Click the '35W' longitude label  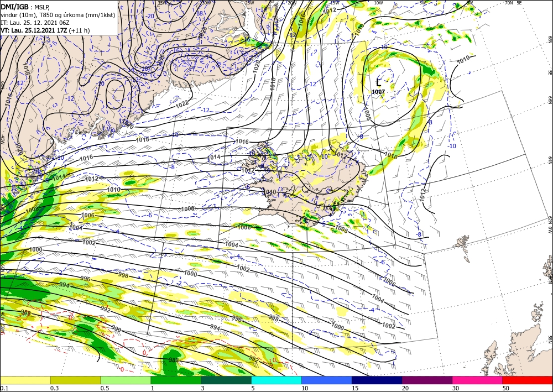162,2
